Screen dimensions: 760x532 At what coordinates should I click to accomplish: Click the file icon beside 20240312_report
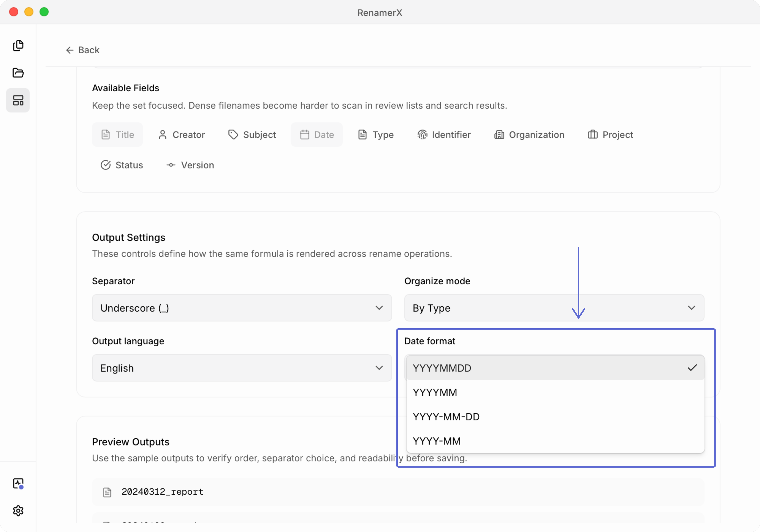(107, 492)
